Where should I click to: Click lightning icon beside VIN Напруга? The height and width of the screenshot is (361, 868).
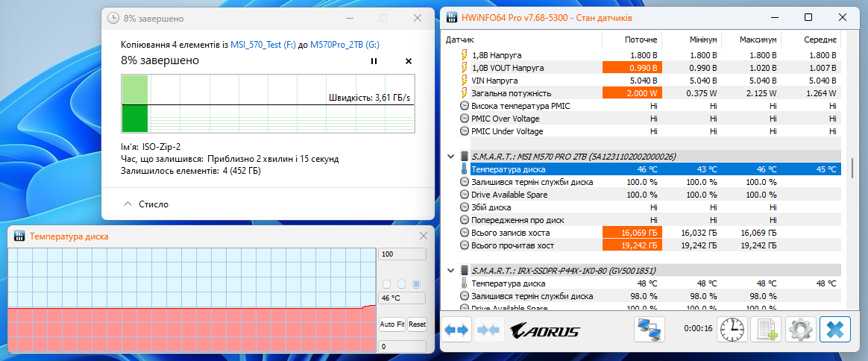pos(464,81)
